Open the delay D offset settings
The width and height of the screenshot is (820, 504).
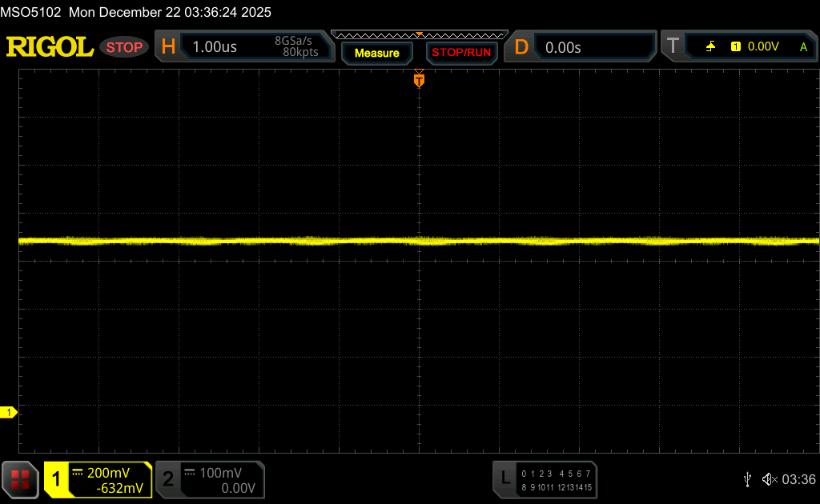coord(521,47)
